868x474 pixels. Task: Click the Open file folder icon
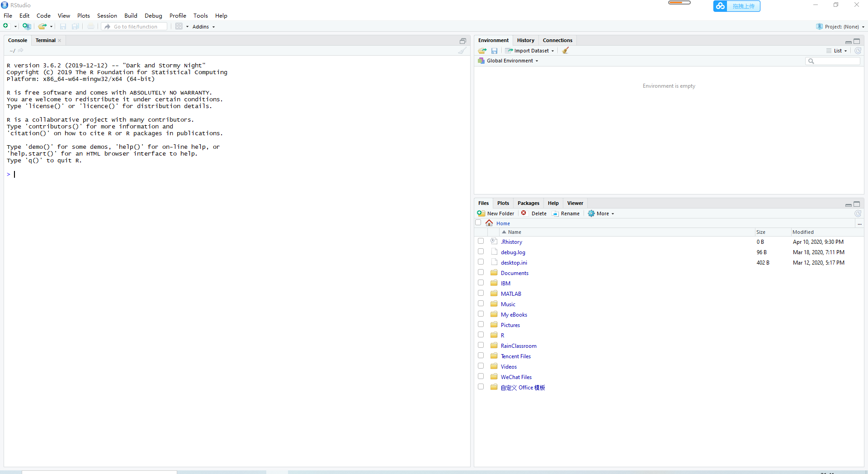(42, 26)
